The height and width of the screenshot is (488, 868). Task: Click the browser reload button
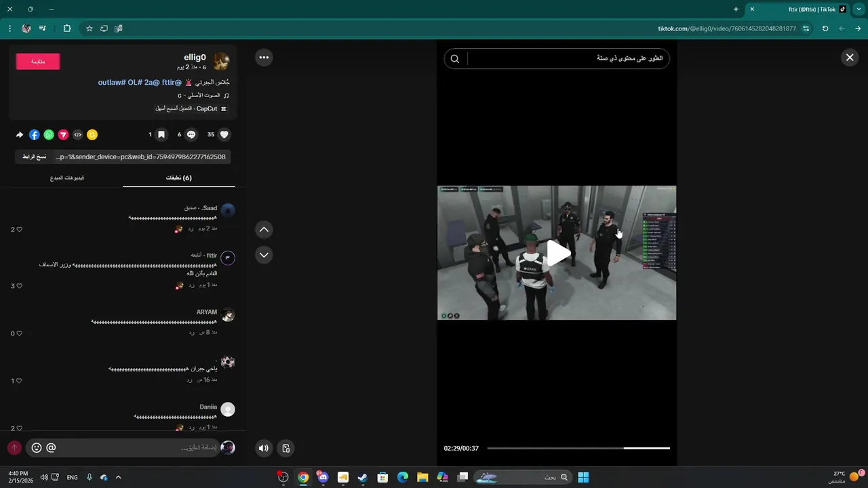[x=825, y=28]
